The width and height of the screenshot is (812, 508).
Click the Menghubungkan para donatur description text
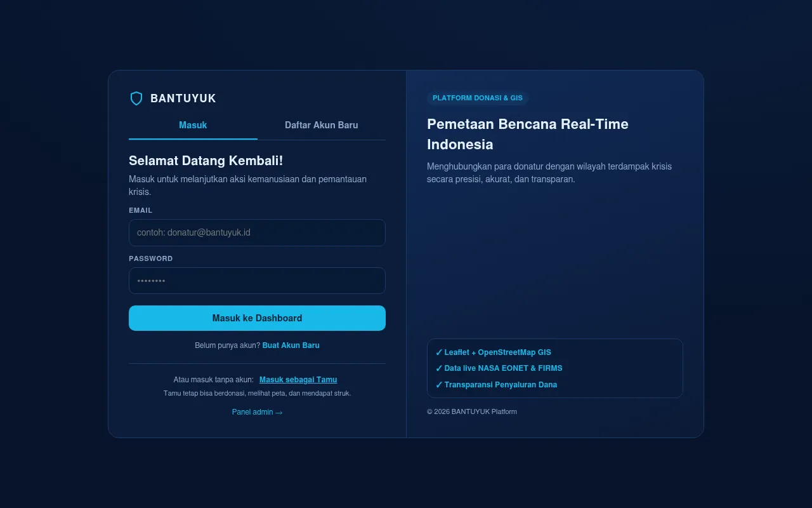click(x=549, y=173)
